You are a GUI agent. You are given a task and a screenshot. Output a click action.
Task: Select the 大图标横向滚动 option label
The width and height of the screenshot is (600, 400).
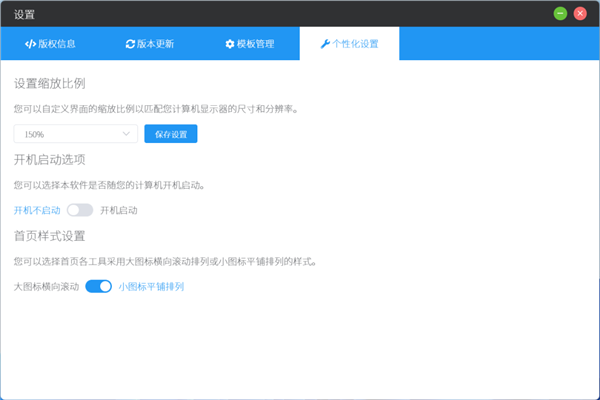coord(46,287)
